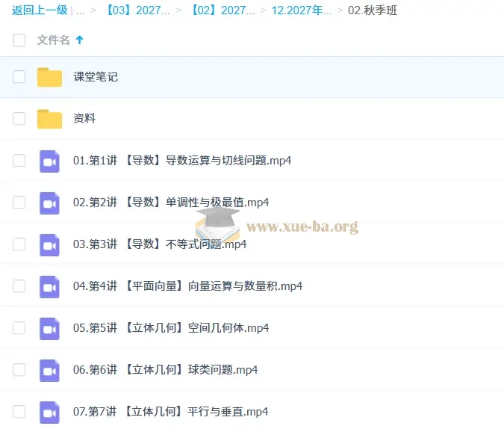Select checkbox for 06.第6讲 video
Image resolution: width=504 pixels, height=429 pixels.
(x=19, y=369)
